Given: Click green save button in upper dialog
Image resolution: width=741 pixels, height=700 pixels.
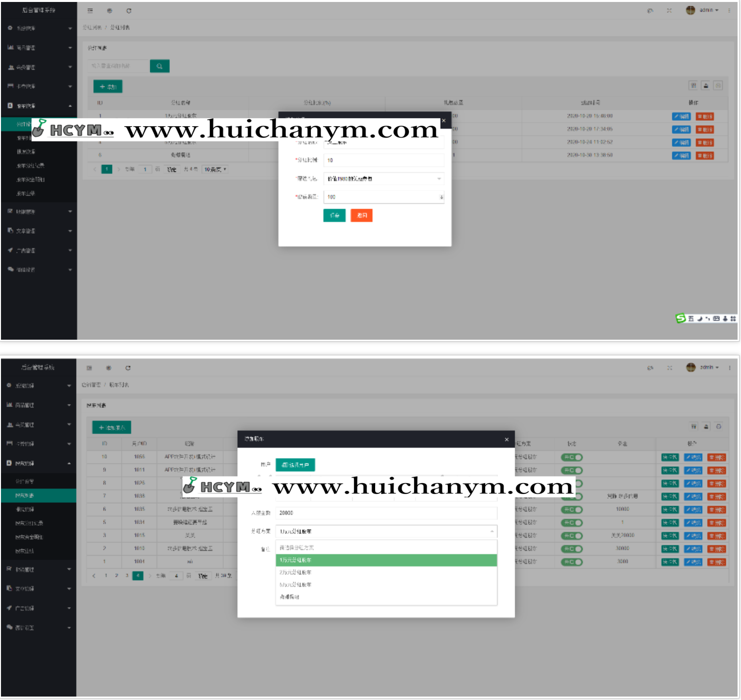Looking at the screenshot, I should 334,215.
